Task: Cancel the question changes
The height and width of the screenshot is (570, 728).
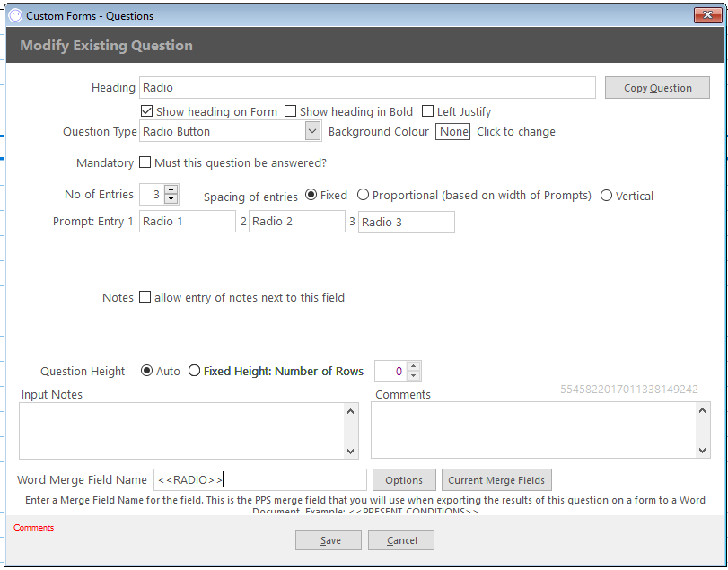Action: (x=401, y=540)
